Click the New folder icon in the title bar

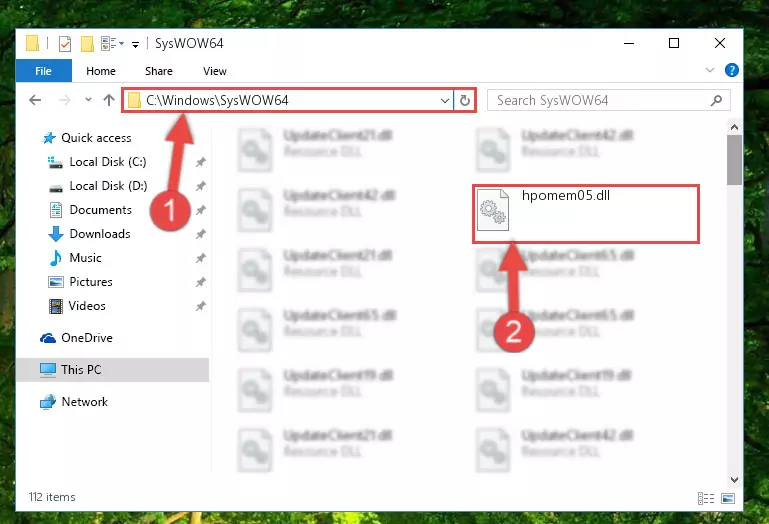pyautogui.click(x=87, y=44)
